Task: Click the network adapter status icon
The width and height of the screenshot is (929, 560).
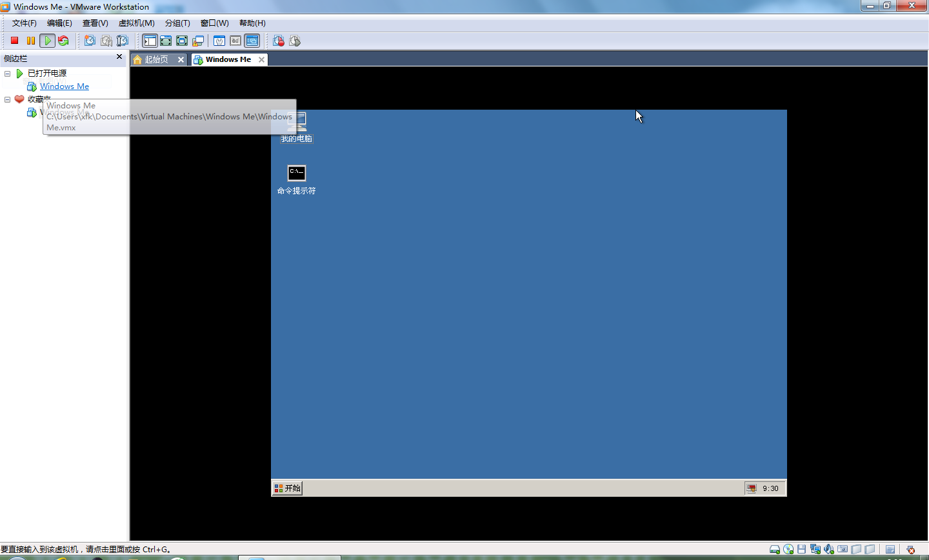Action: pyautogui.click(x=815, y=550)
